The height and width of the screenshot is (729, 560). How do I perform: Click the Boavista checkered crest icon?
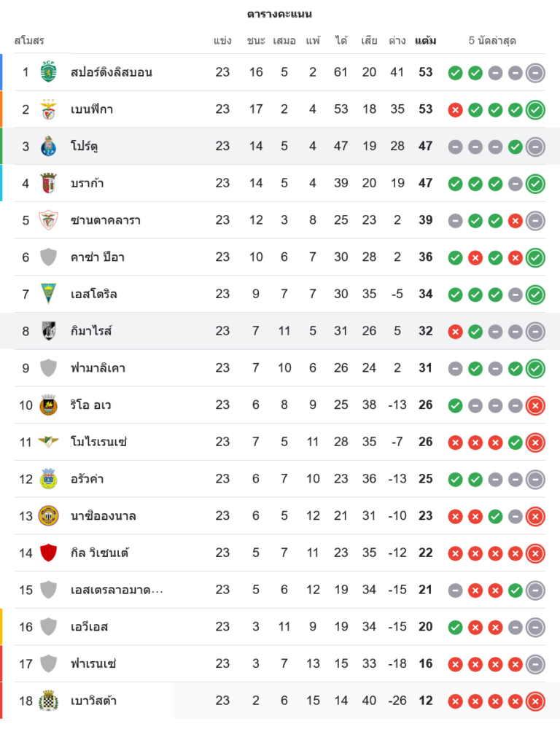pyautogui.click(x=48, y=701)
